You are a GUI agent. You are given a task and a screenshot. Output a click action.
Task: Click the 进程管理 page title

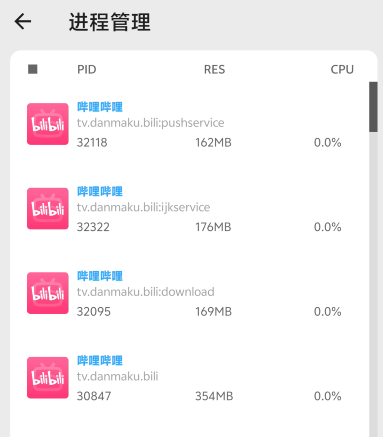(x=110, y=22)
